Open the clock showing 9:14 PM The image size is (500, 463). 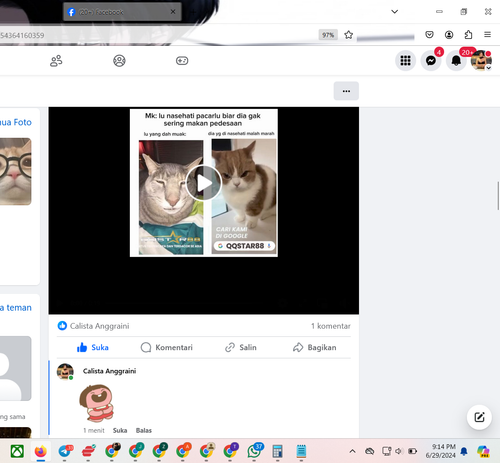click(440, 451)
